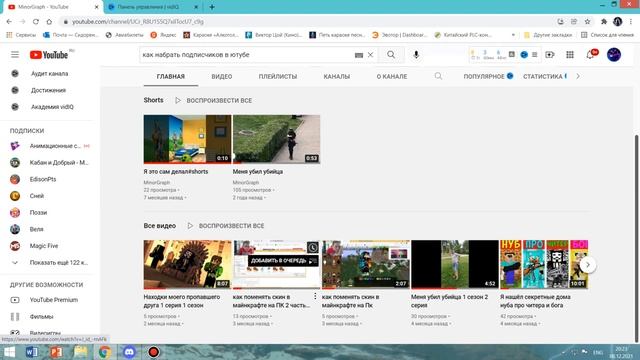Open bookmarks overflow dropdown arrow
This screenshot has height=360, width=640.
point(513,35)
